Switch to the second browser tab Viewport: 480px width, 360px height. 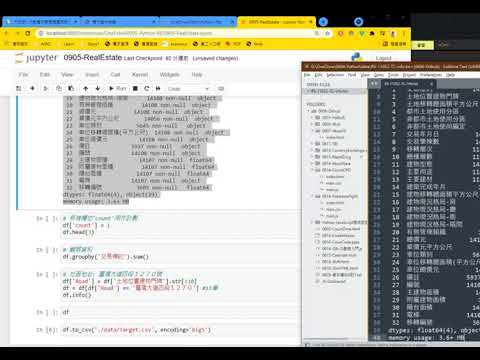[119, 22]
